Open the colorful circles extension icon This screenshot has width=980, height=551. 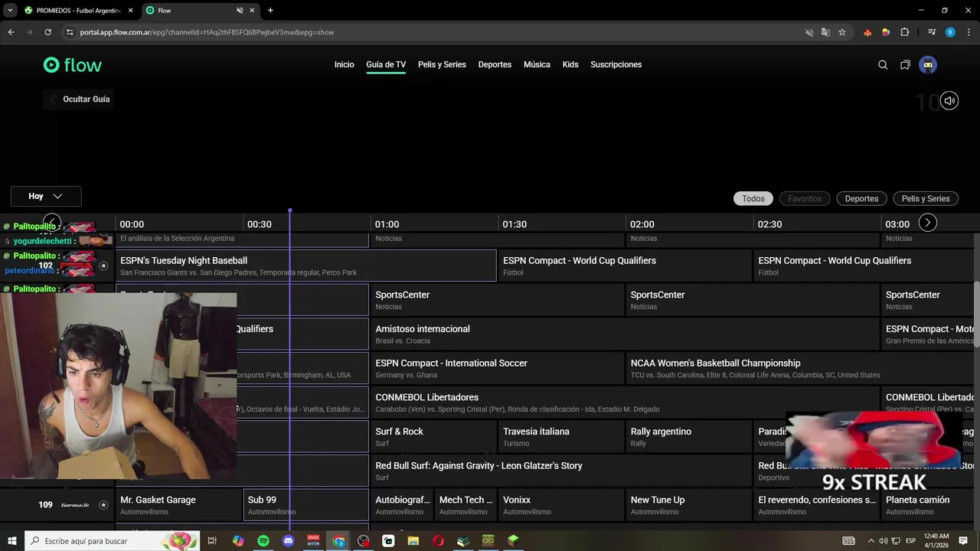886,32
